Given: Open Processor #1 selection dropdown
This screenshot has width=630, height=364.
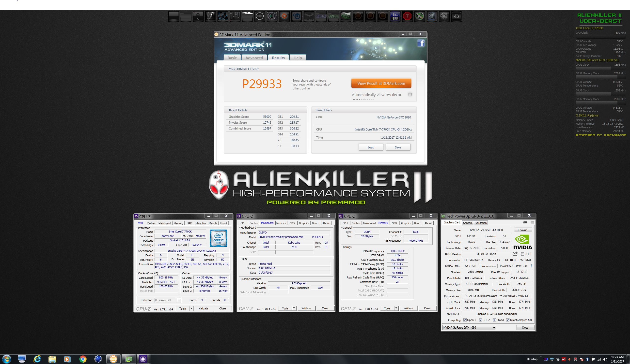Looking at the screenshot, I should [168, 300].
